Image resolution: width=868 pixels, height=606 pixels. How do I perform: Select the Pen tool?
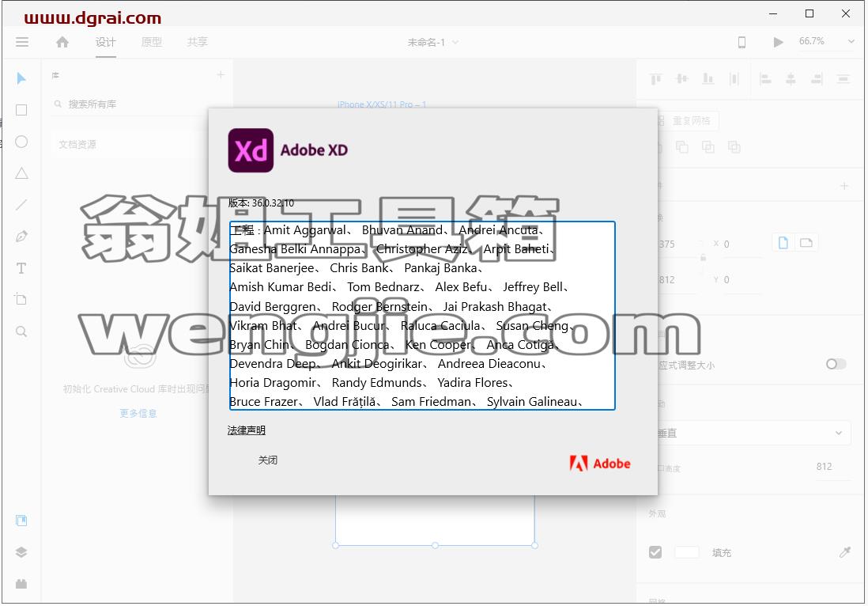(x=21, y=237)
